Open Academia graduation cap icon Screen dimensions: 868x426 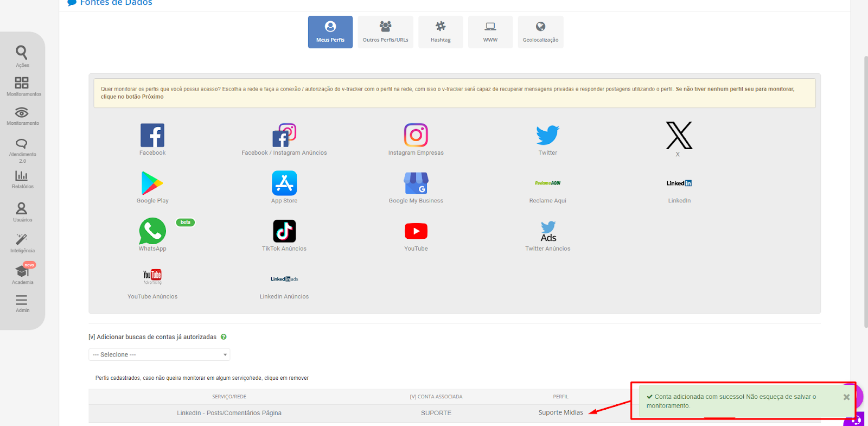[22, 271]
